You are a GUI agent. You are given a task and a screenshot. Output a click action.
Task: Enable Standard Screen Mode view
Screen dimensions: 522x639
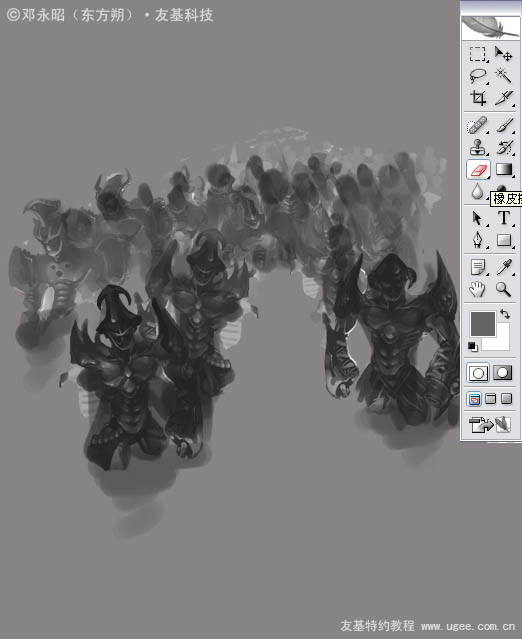coord(474,399)
